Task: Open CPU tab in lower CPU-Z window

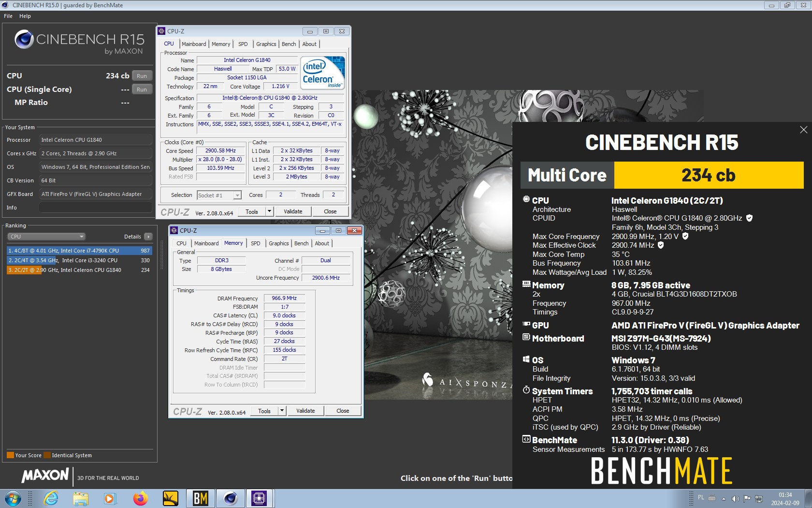Action: point(181,243)
